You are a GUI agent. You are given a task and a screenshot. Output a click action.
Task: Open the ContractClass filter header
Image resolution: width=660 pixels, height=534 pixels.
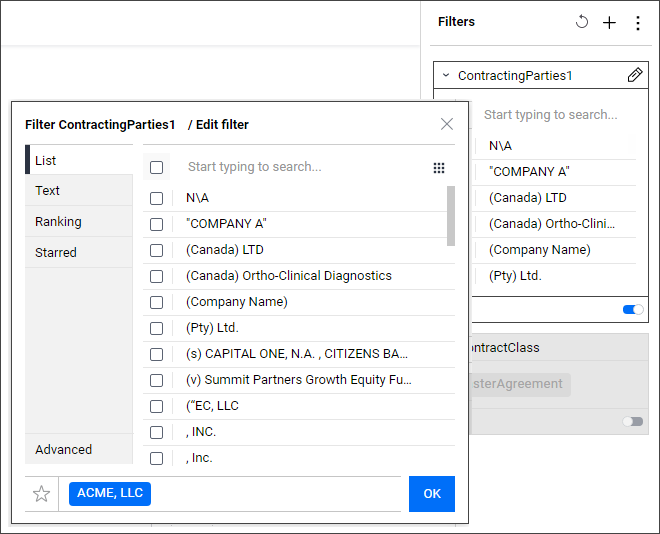click(559, 348)
